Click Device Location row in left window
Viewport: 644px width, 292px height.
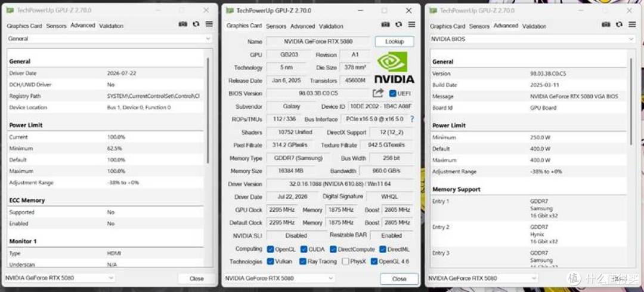106,107
